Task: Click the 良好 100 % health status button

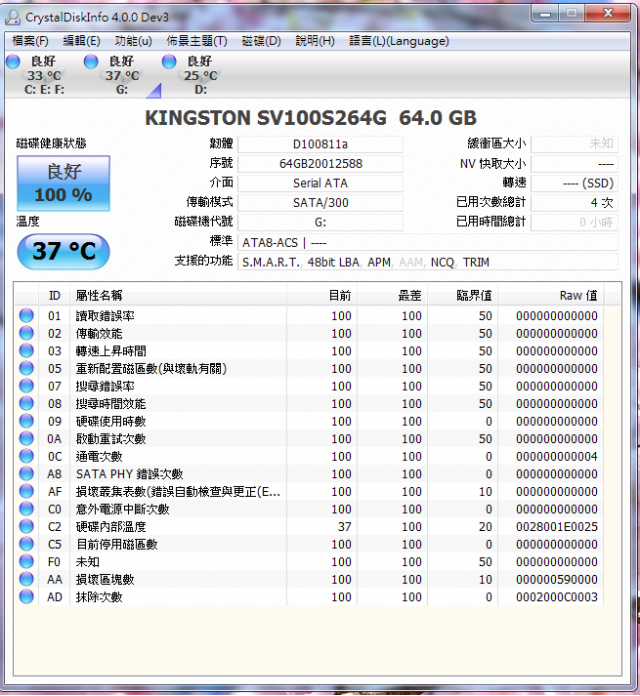Action: coord(63,183)
